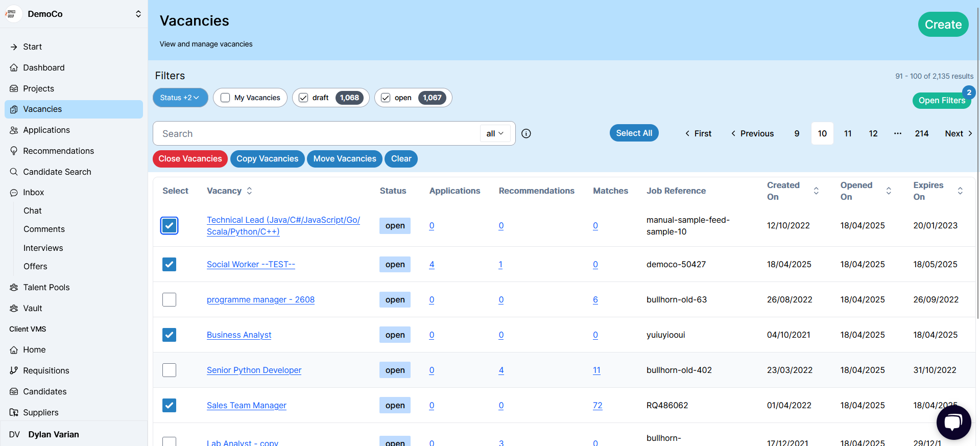Click the open status badge for Business Analyst
Viewport: 980px width, 446px height.
click(x=395, y=335)
